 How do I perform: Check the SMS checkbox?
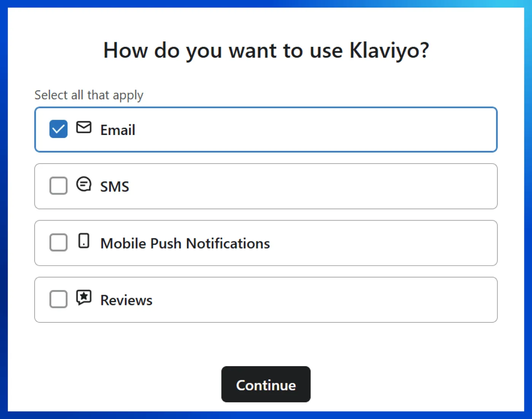58,186
